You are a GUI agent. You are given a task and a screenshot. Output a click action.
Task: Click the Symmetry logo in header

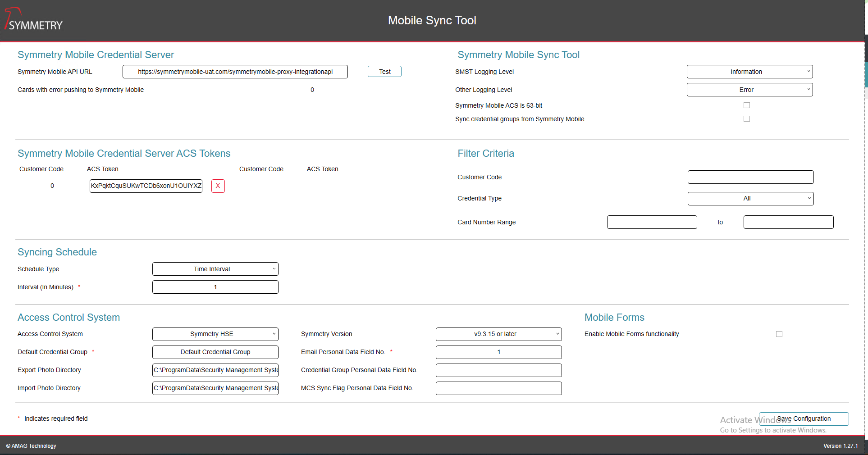pos(34,19)
